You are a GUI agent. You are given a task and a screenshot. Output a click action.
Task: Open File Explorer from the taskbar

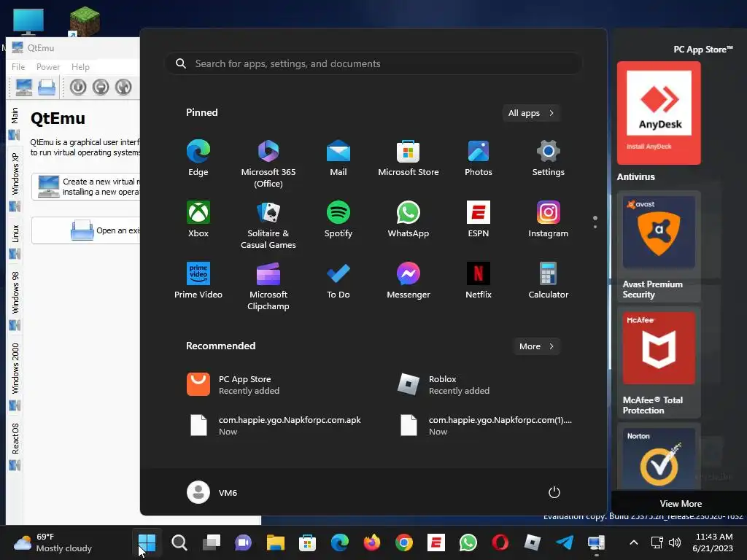(x=275, y=542)
